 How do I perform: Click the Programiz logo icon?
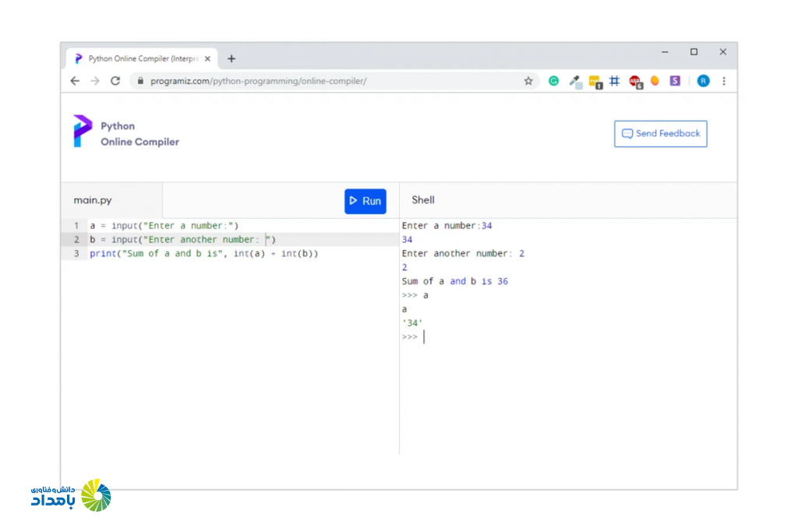82,131
